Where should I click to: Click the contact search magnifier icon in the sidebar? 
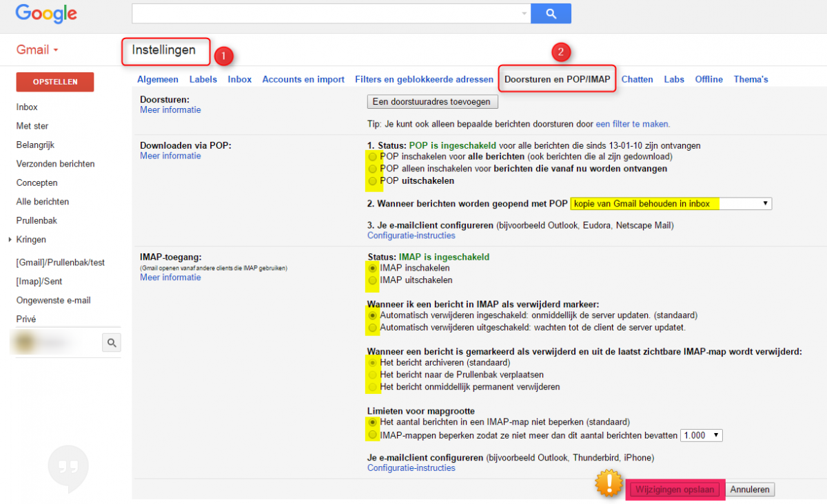coord(112,342)
